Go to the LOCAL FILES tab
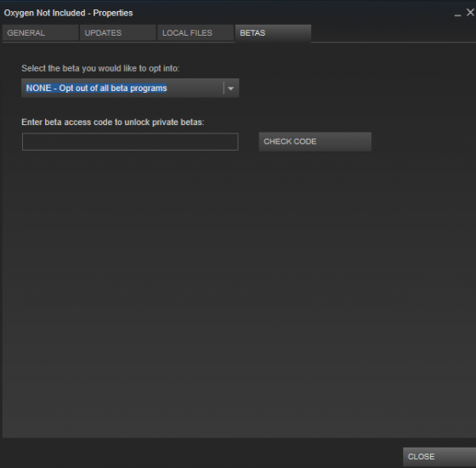 (195, 33)
